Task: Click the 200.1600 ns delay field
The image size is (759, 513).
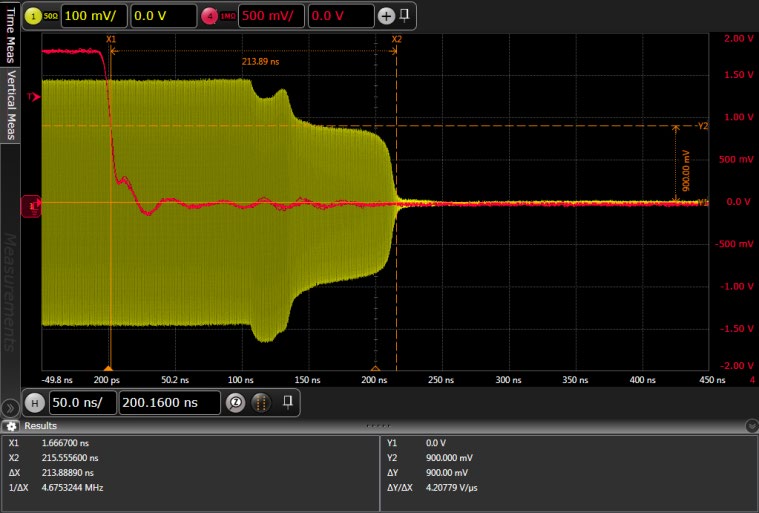Action: coord(168,403)
